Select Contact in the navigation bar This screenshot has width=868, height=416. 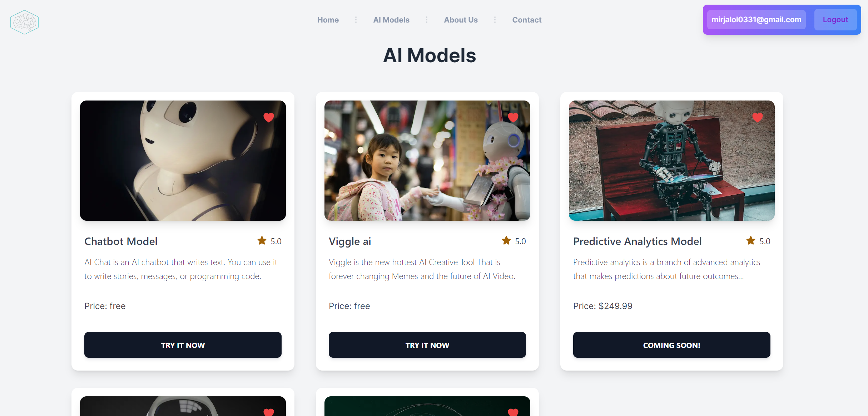point(527,20)
